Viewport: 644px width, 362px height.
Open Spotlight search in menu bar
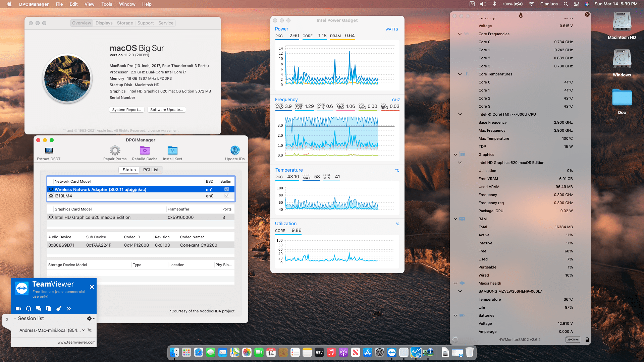[x=566, y=4]
